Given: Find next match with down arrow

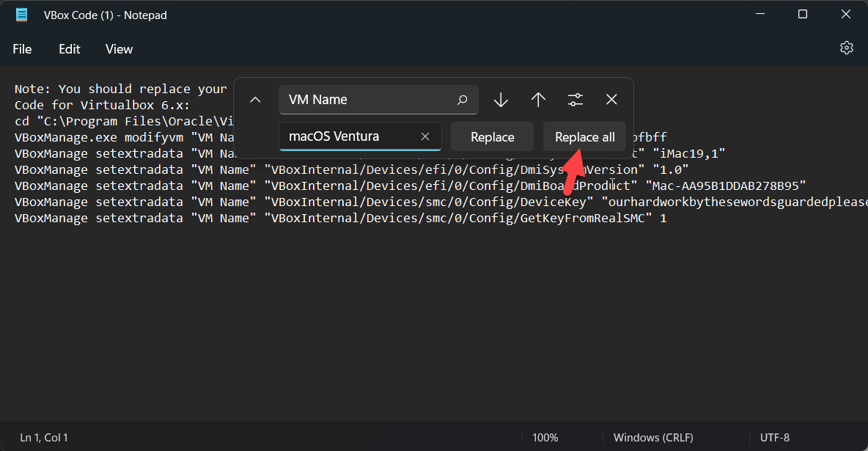Looking at the screenshot, I should click(x=501, y=100).
